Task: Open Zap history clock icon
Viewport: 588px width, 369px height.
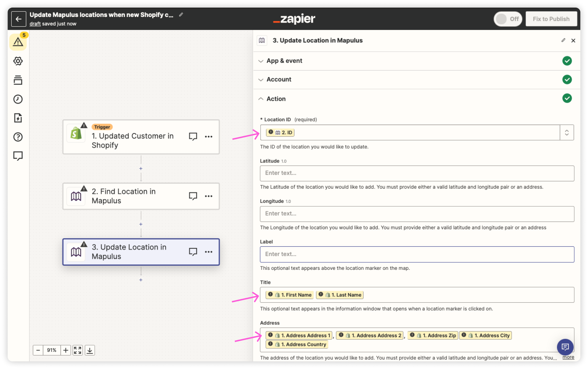Action: [18, 99]
